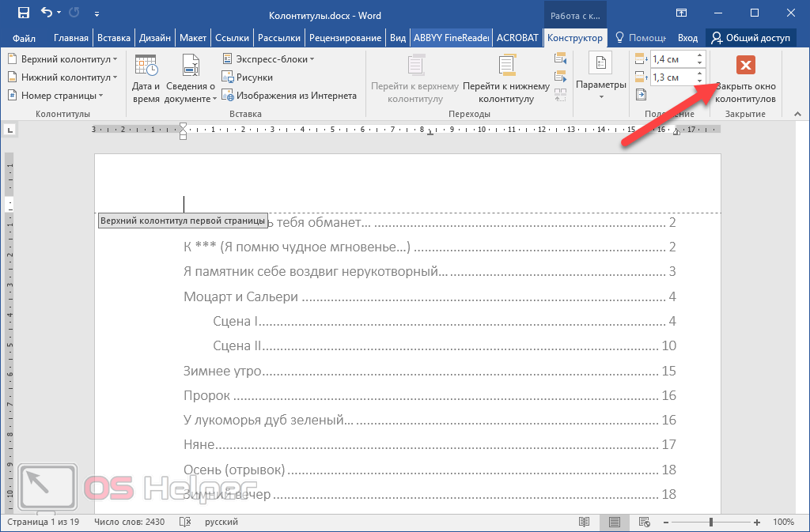Go to footer with Перейти к нижнему колонтитулу
The height and width of the screenshot is (532, 810).
(506, 79)
